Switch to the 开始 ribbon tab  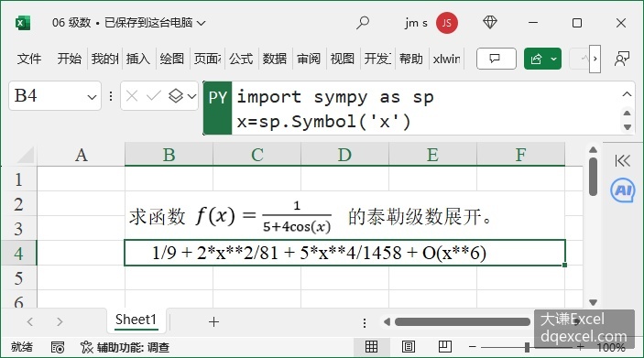[70, 59]
